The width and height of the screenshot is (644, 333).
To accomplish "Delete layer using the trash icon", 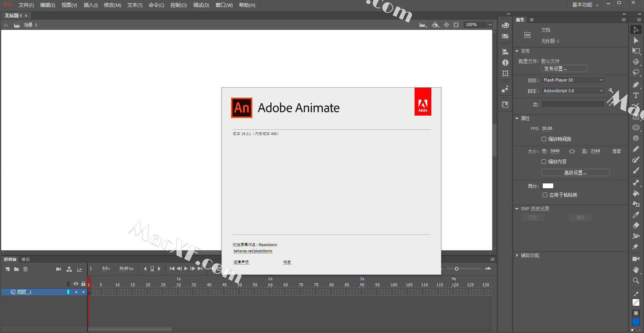I will pos(26,269).
